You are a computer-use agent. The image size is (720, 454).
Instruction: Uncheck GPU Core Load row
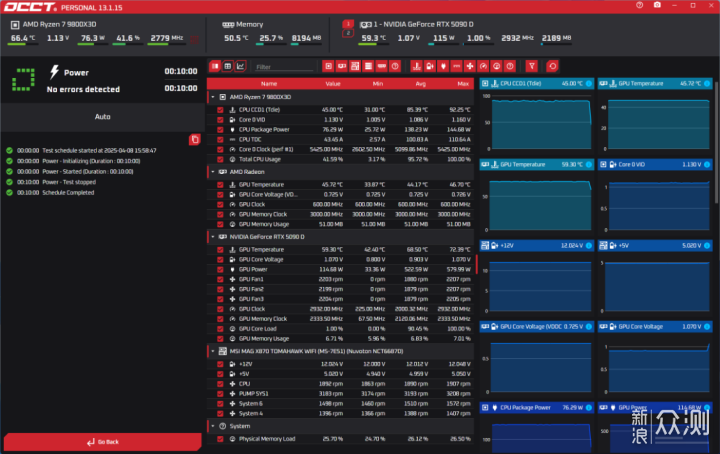(220, 329)
